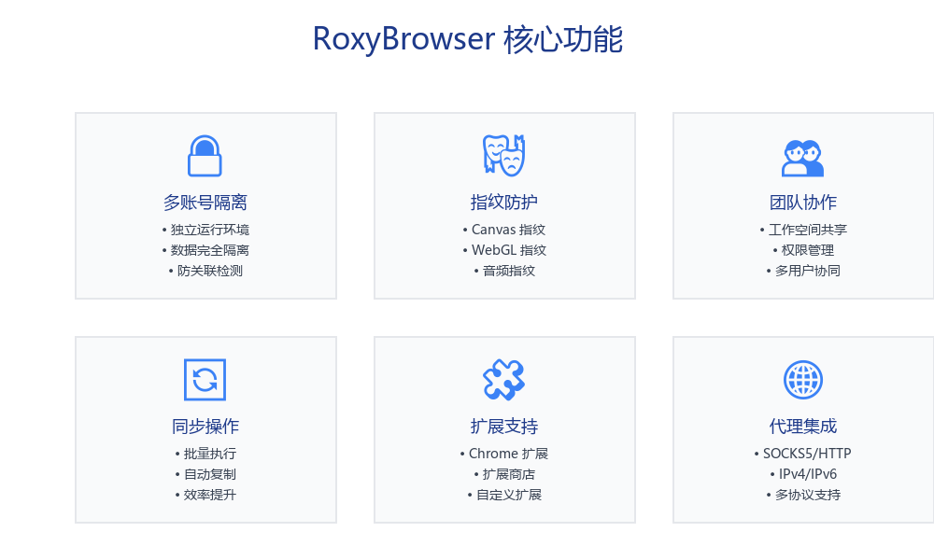Image resolution: width=934 pixels, height=560 pixels.
Task: Click the 批量执行 bullet
Action: tap(205, 454)
